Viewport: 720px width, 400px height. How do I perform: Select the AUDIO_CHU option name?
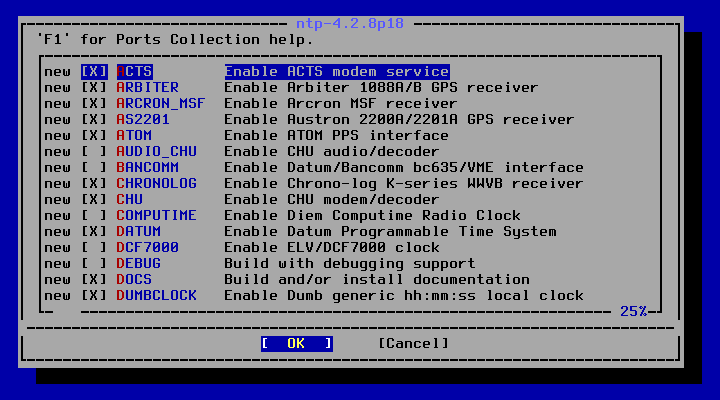point(157,152)
